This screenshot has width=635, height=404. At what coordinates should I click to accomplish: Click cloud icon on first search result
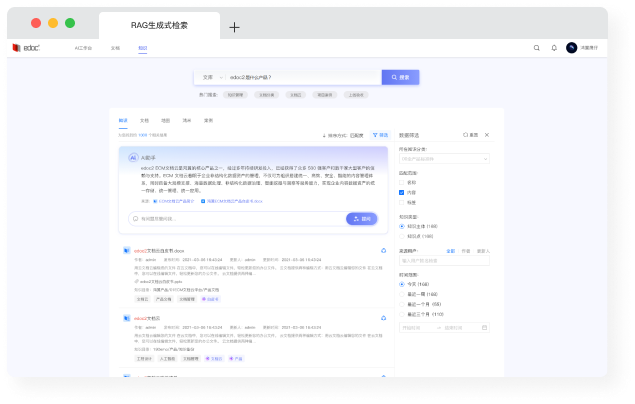coord(383,251)
